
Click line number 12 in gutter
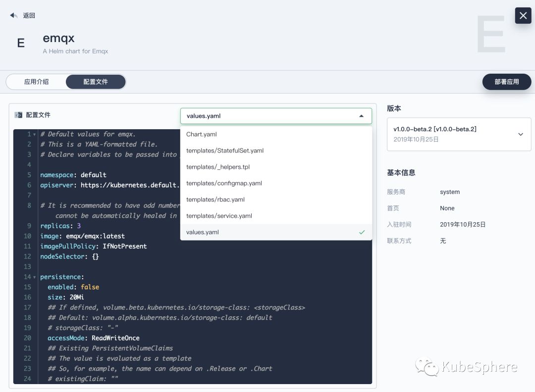click(x=27, y=257)
